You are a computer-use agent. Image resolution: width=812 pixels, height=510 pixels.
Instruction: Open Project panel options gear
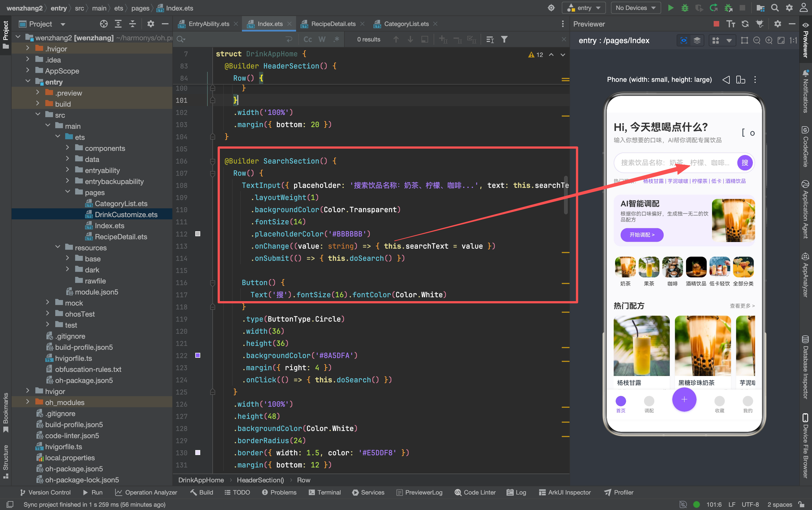151,23
